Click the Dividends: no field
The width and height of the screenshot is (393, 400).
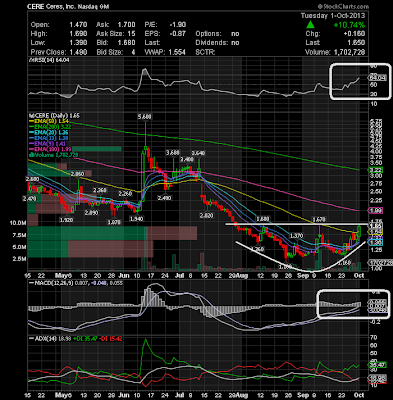217,43
